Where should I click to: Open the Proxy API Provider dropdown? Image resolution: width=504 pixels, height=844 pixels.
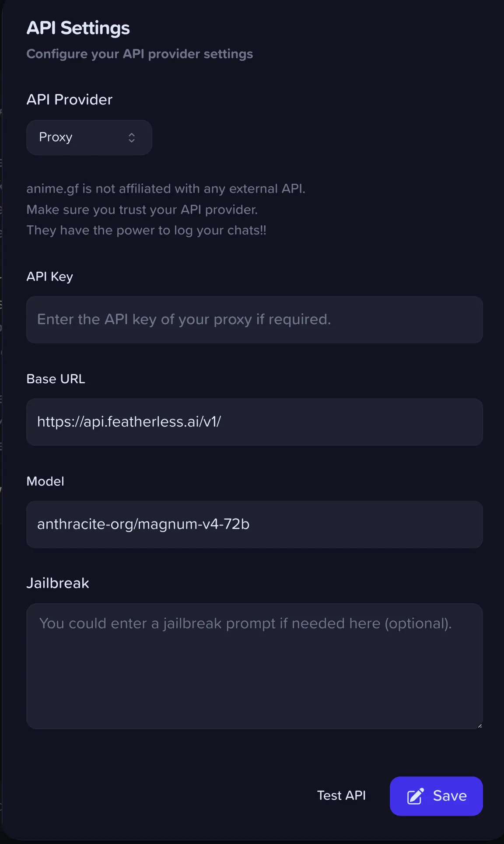click(89, 137)
